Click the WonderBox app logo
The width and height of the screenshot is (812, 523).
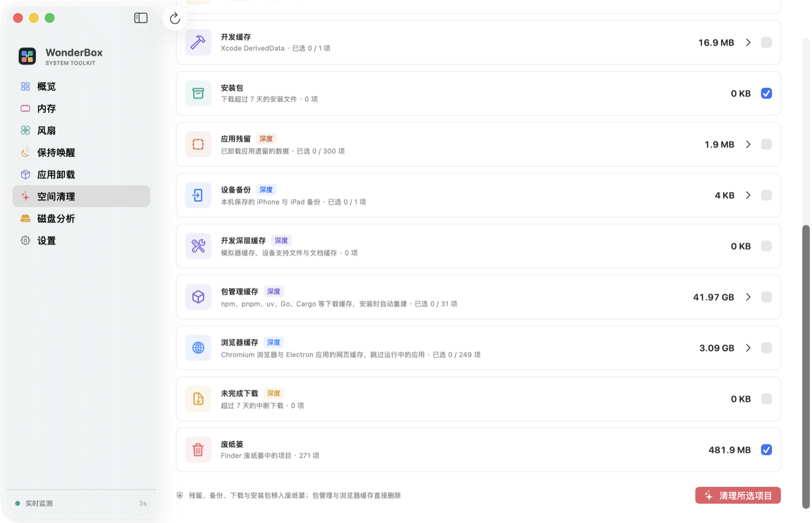click(27, 56)
